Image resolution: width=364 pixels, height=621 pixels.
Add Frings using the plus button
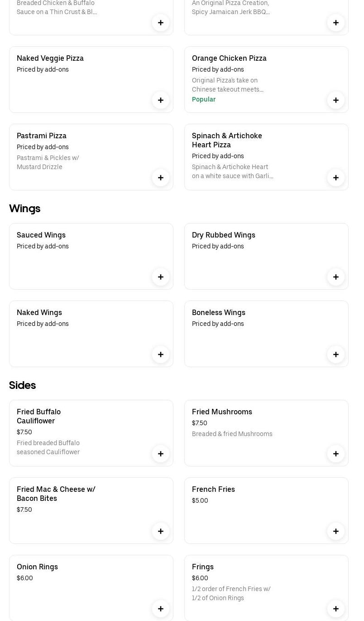(336, 609)
